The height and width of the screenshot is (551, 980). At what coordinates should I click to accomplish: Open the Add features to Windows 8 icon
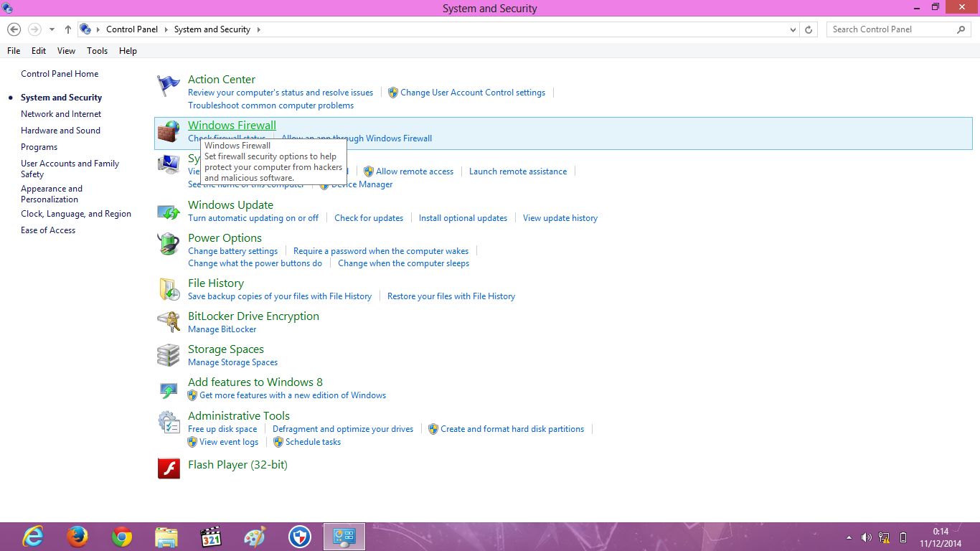[x=169, y=390]
